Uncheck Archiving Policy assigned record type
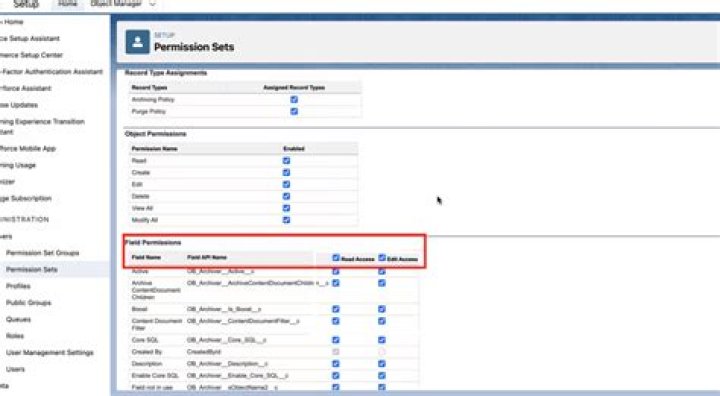The height and width of the screenshot is (396, 720). 294,99
